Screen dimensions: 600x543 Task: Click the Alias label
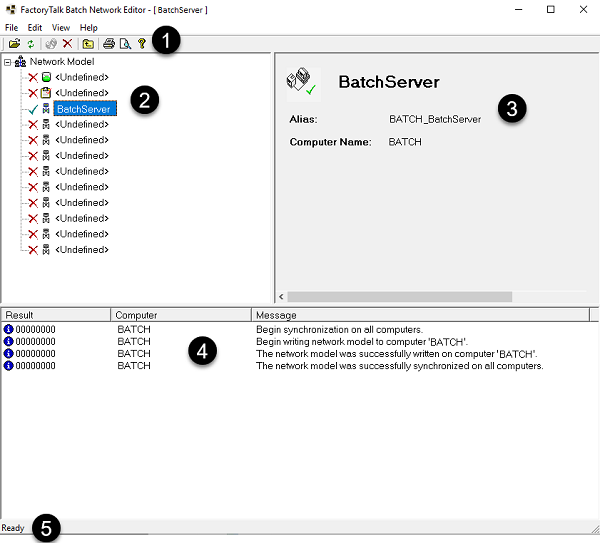303,119
